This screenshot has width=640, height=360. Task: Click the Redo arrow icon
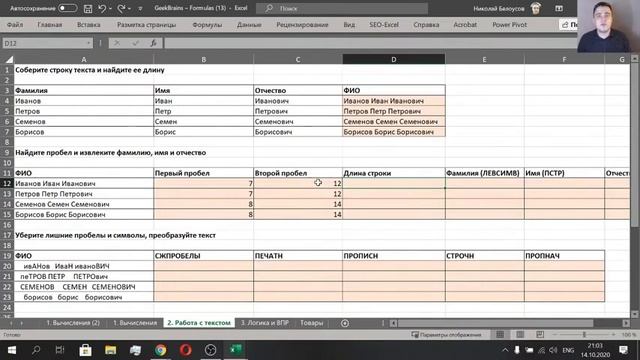pyautogui.click(x=121, y=8)
